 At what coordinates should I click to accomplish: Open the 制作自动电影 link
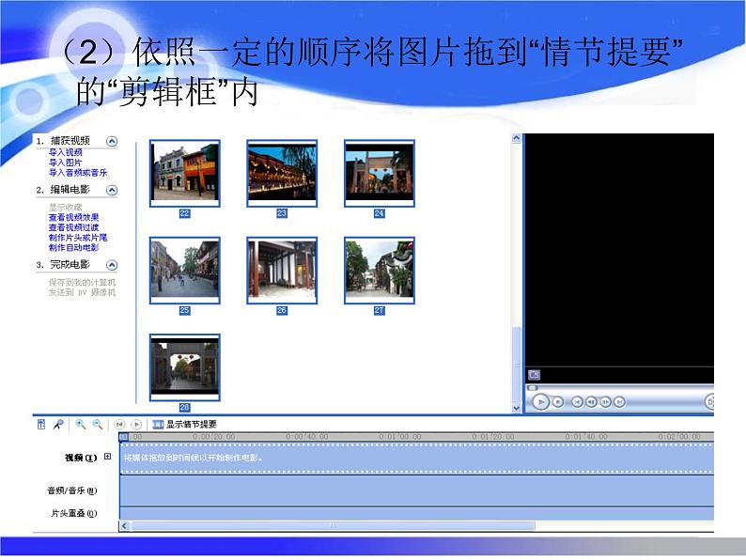pos(73,247)
